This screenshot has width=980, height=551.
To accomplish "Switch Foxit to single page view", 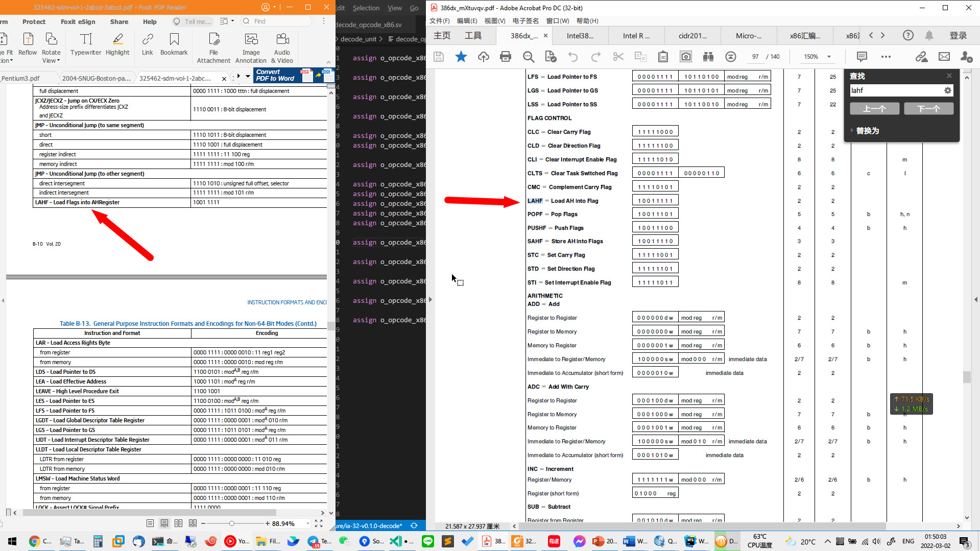I will (x=150, y=523).
